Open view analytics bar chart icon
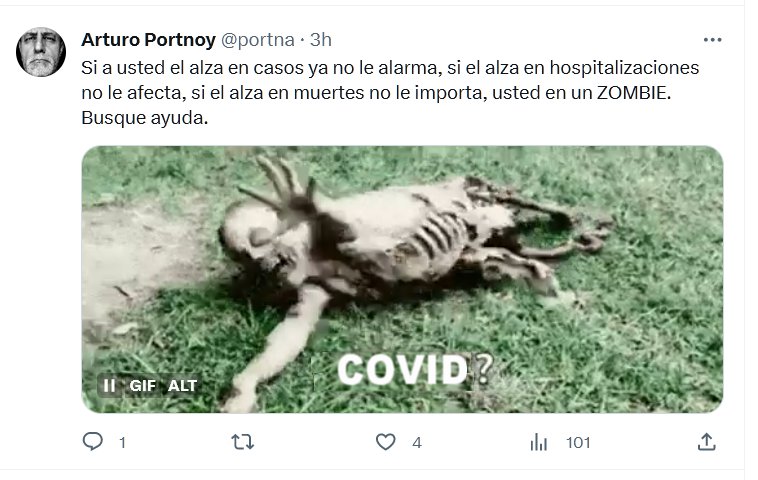Image resolution: width=758 pixels, height=480 pixels. 539,442
